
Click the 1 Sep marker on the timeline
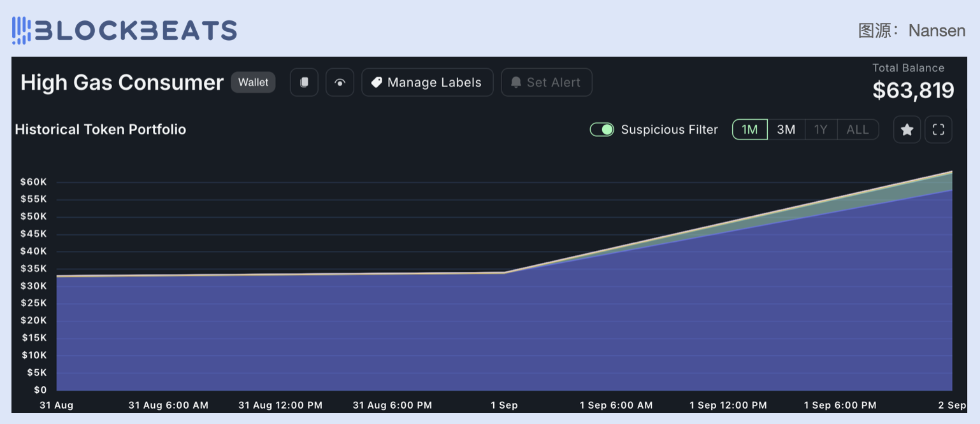504,405
